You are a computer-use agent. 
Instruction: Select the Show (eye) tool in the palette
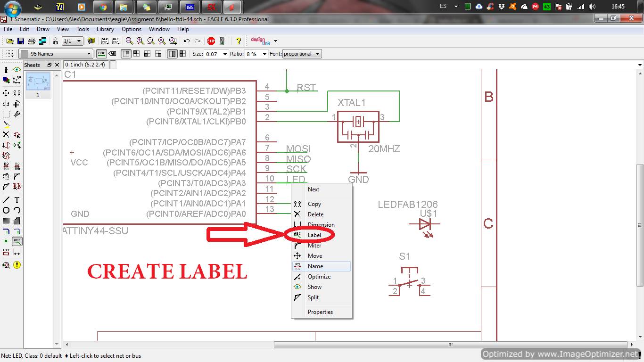tap(17, 69)
